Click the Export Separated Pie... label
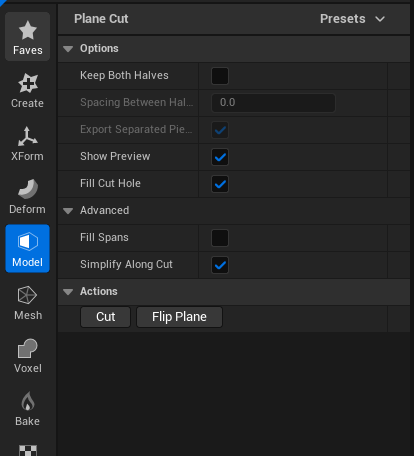The height and width of the screenshot is (456, 414). 136,129
